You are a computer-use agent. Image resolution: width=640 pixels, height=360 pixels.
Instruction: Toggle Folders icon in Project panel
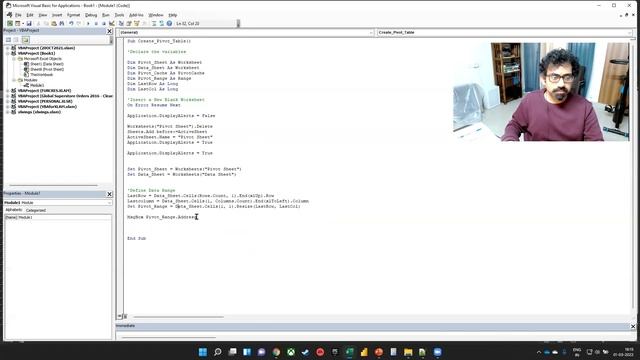25,40
